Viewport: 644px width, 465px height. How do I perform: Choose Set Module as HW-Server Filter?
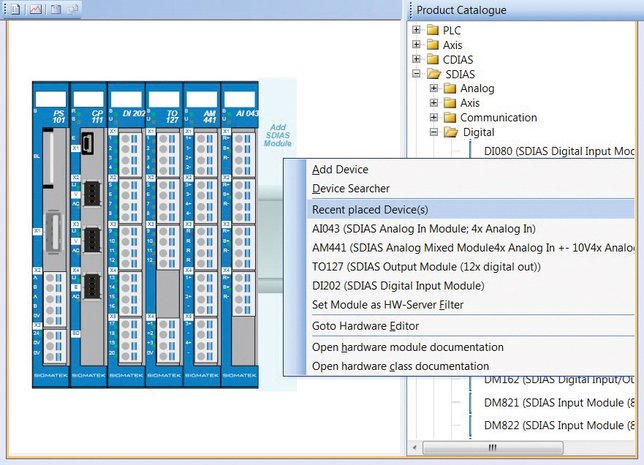click(x=470, y=305)
